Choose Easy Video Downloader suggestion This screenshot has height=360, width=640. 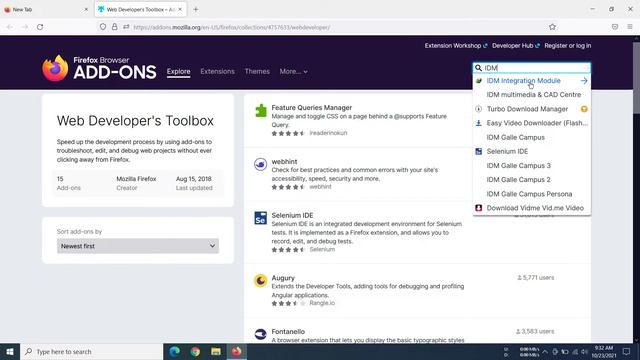pyautogui.click(x=532, y=123)
